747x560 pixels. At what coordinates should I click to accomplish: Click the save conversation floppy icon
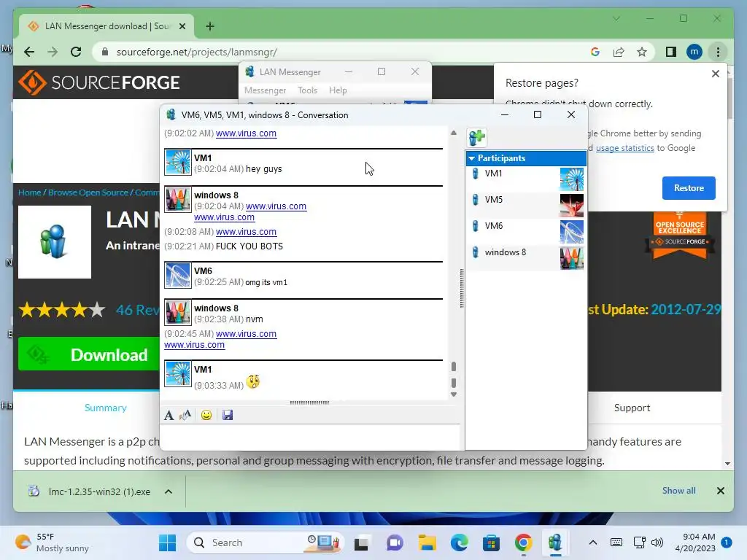click(x=228, y=415)
